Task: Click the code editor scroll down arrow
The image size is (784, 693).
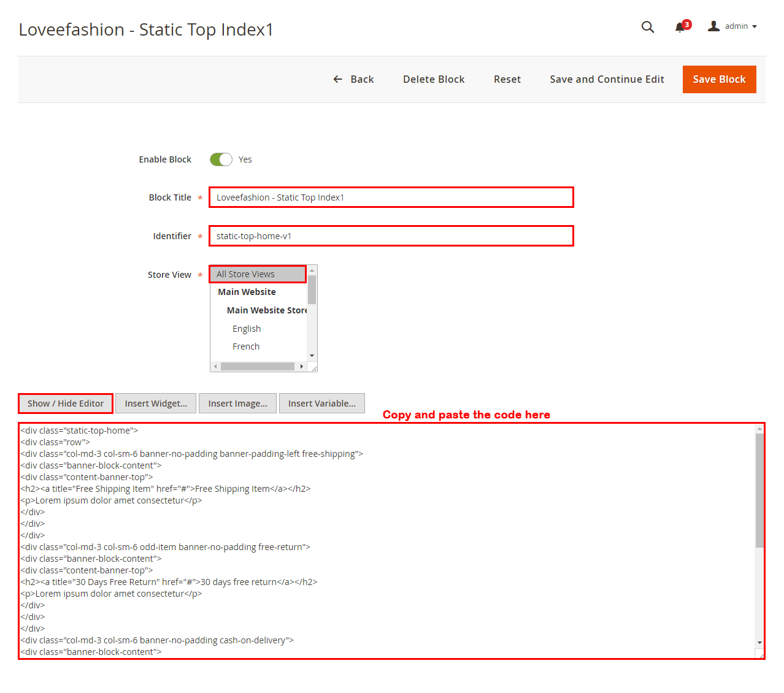Action: coord(760,643)
